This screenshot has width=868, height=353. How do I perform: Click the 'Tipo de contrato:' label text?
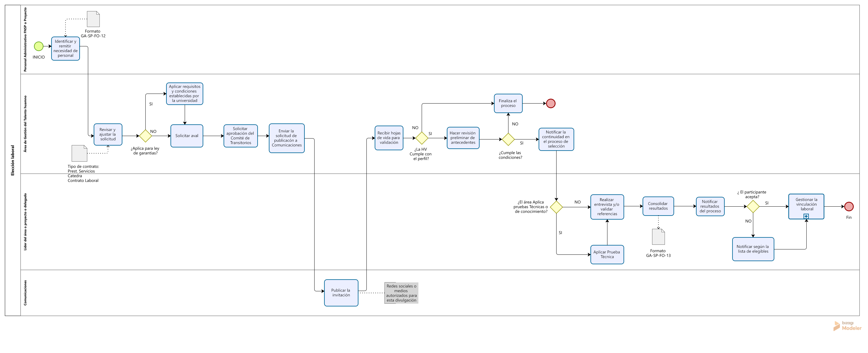(83, 167)
